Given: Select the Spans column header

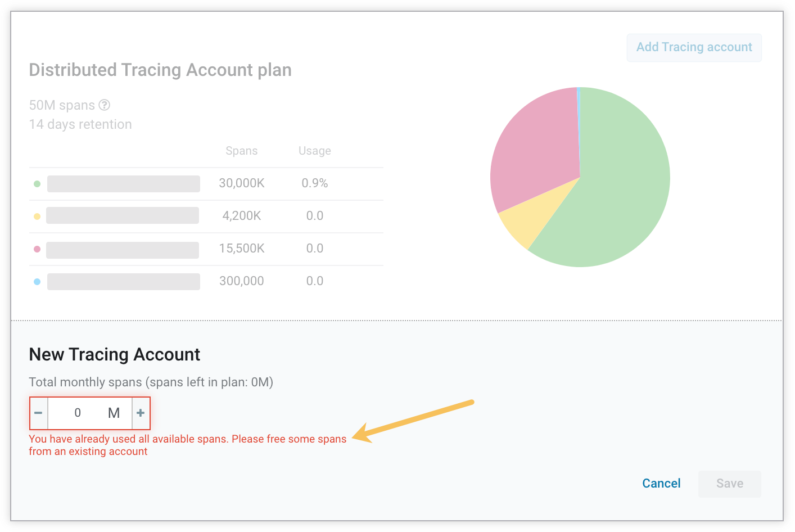Looking at the screenshot, I should (242, 151).
